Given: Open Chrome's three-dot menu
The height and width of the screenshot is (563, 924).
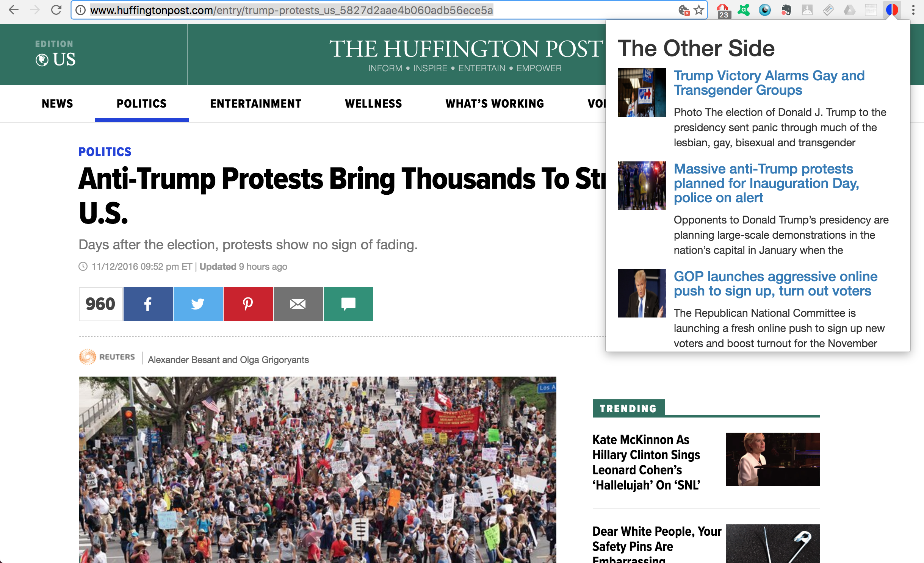Looking at the screenshot, I should [x=913, y=10].
